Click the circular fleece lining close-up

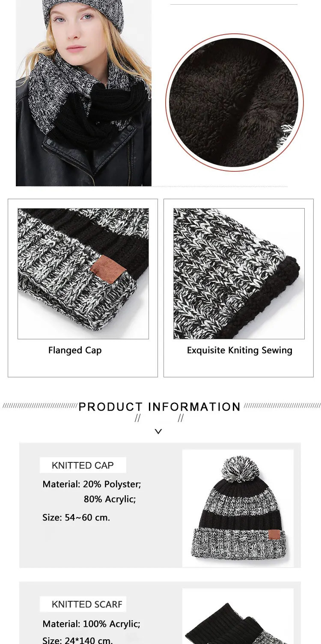234,103
